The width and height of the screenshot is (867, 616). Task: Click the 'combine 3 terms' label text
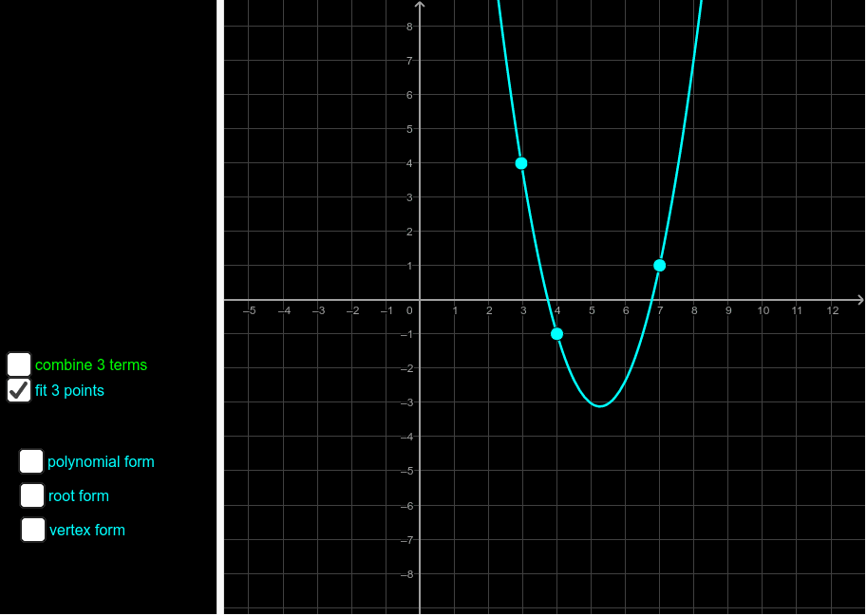point(90,364)
